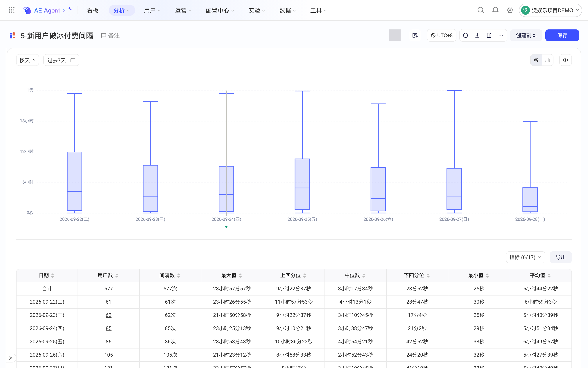Click the gray color swatch near title

pos(395,35)
